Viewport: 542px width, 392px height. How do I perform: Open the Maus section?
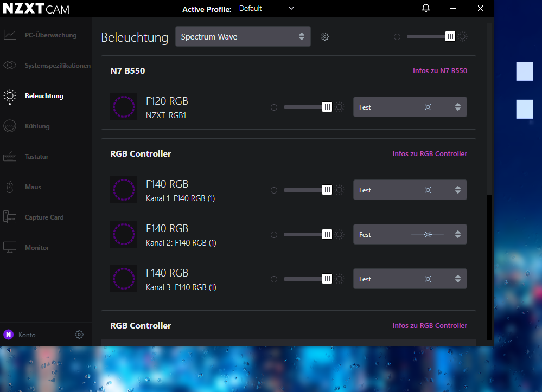point(33,187)
